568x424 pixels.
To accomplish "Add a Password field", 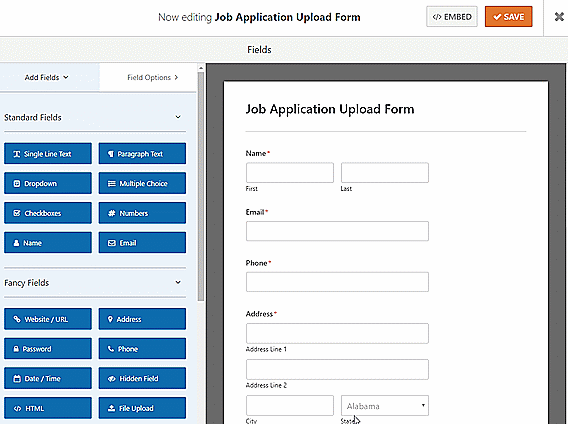I will tap(48, 349).
